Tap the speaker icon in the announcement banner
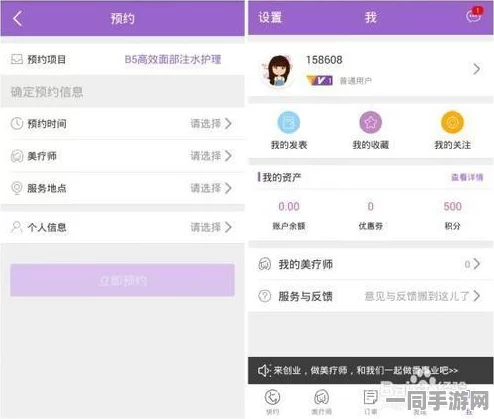 [x=263, y=371]
